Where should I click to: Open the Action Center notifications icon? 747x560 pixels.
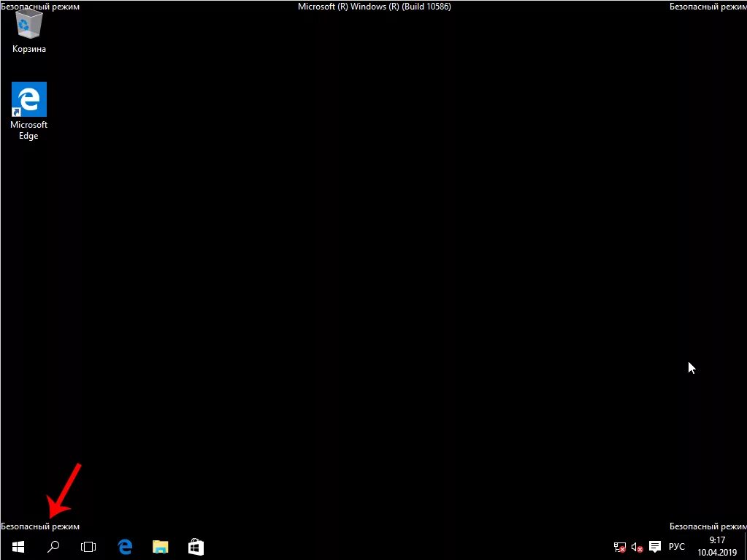coord(655,547)
